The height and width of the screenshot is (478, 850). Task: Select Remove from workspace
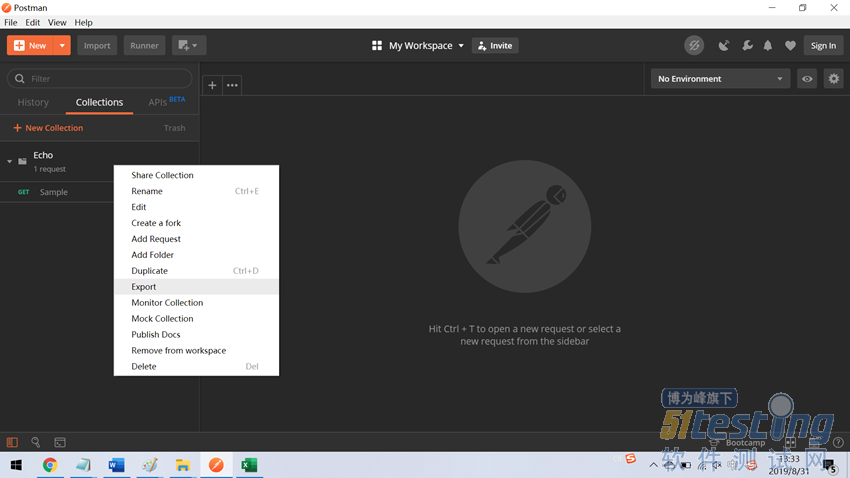[196, 351]
